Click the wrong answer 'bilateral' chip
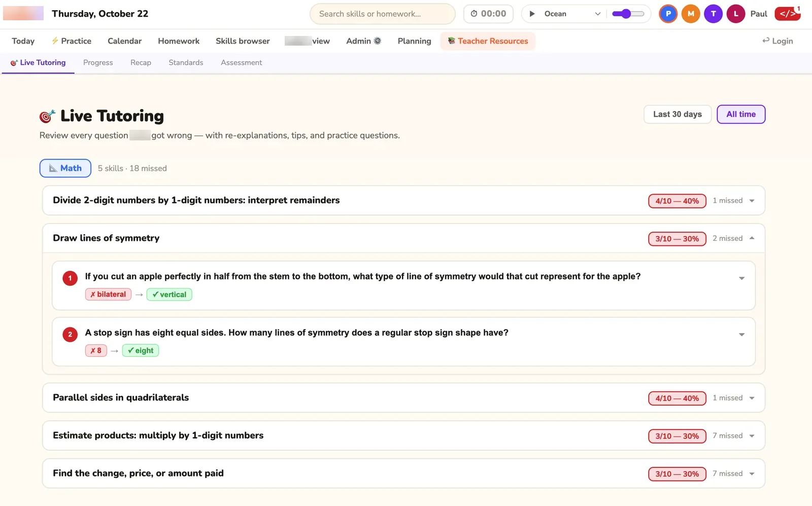The width and height of the screenshot is (812, 506). 108,295
